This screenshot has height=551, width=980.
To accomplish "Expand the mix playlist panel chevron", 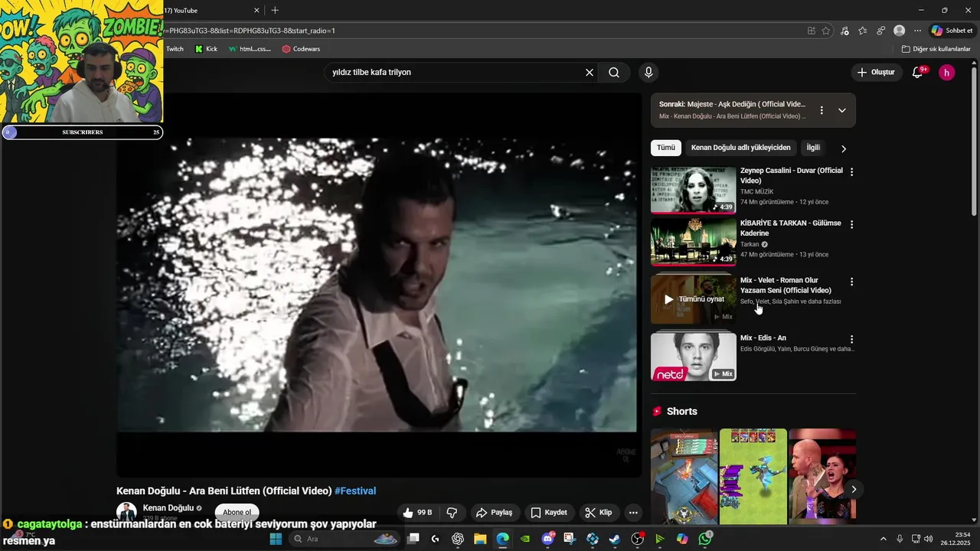I will pos(841,110).
